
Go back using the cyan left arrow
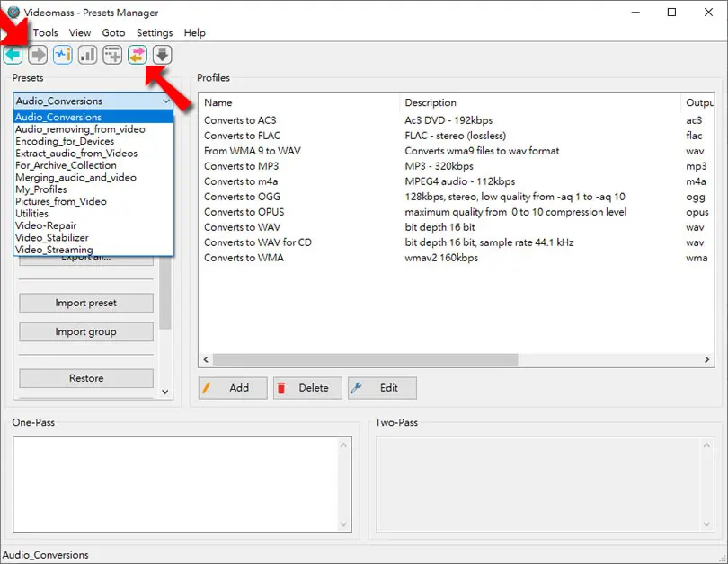13,55
